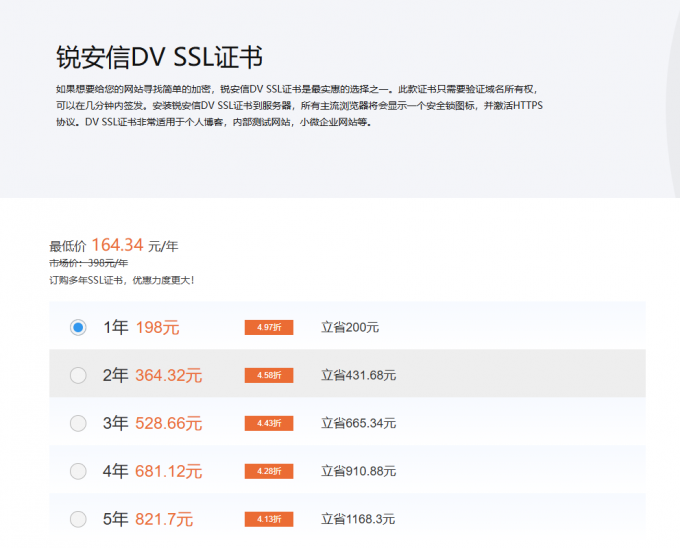Click the 锐安信DV SSL证书 page heading
The image size is (680, 548).
coord(159,57)
